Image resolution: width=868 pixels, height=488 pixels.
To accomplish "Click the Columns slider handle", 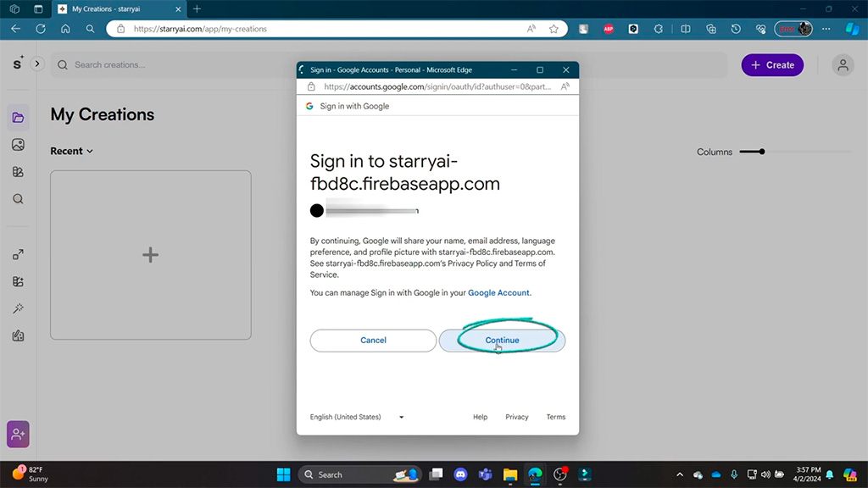I will [x=762, y=152].
